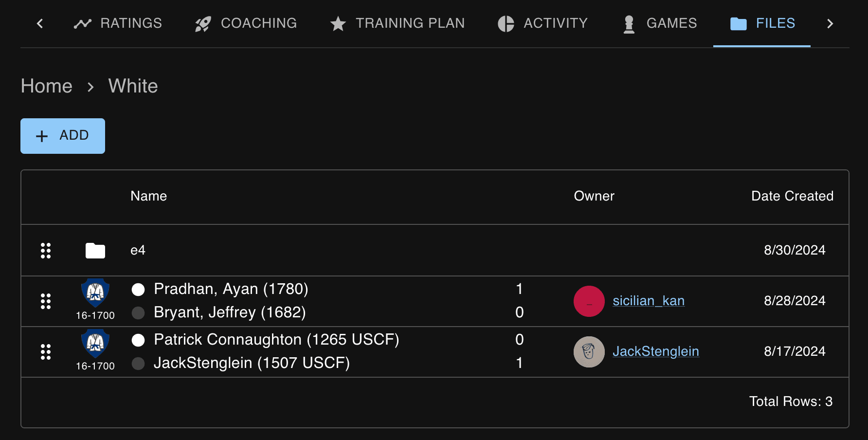
Task: Open the JackStenglein owner link
Action: click(x=655, y=351)
